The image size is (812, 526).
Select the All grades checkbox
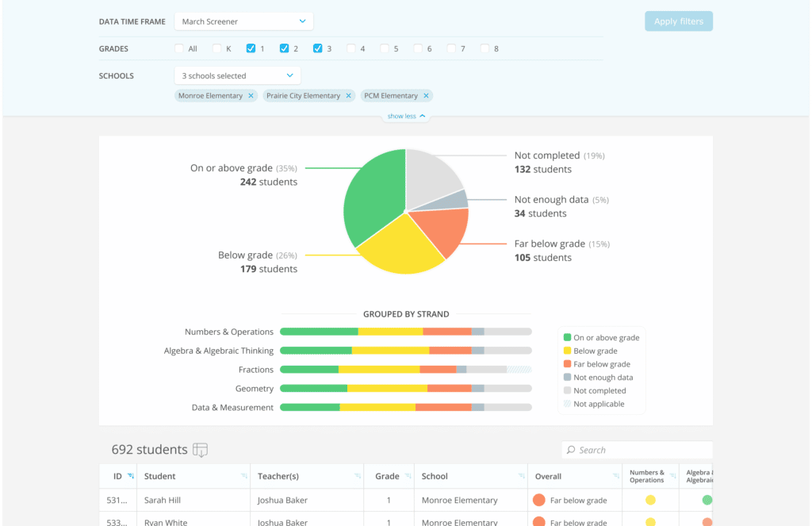click(179, 48)
